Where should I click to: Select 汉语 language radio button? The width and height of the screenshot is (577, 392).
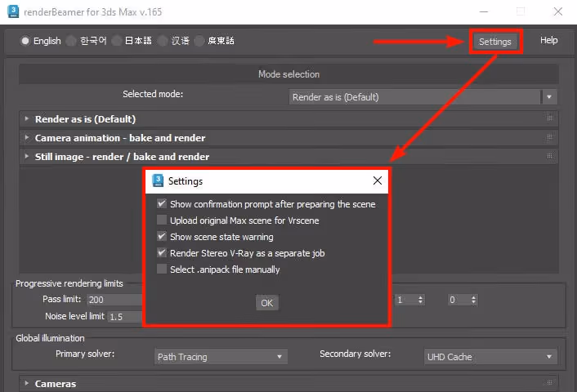(x=163, y=41)
